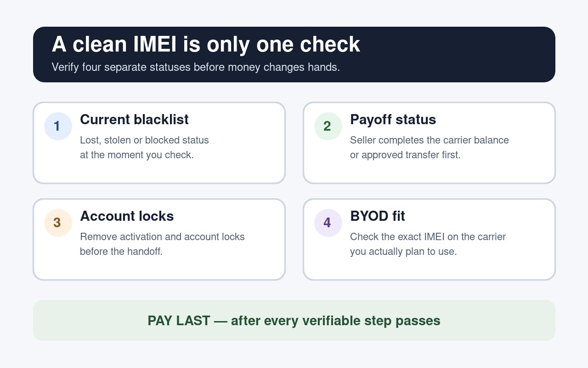588x368 pixels.
Task: Click the green number 2 circle
Action: (x=328, y=126)
